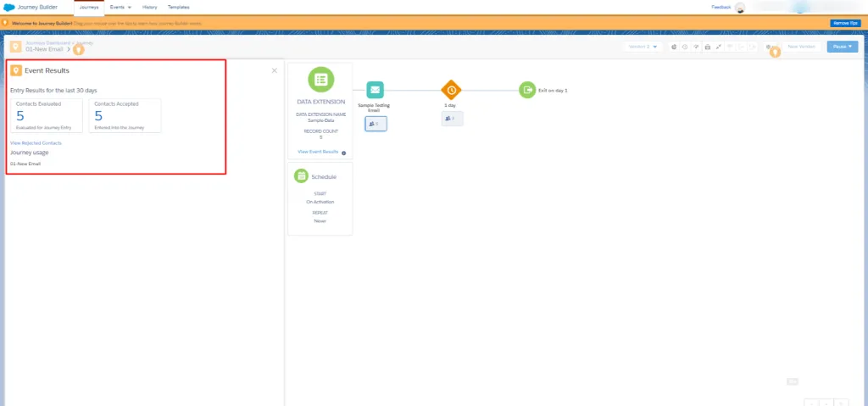Open the Pause dropdown button
This screenshot has height=406, width=868.
[843, 47]
